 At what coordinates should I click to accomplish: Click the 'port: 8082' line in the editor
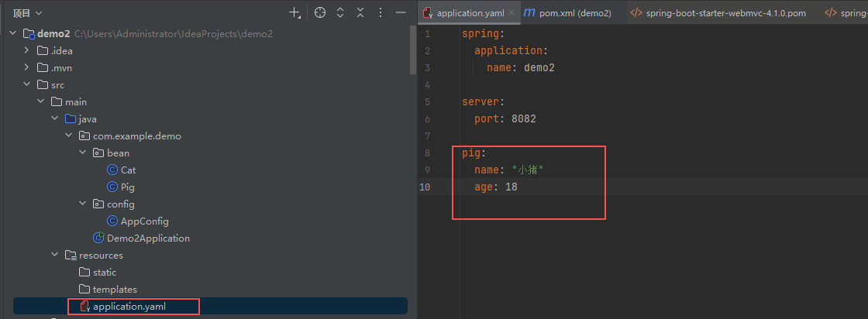click(x=505, y=119)
